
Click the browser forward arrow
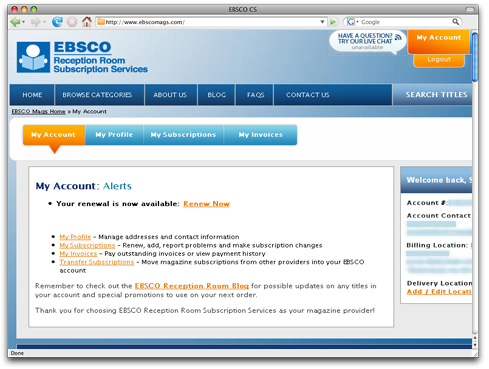(35, 22)
